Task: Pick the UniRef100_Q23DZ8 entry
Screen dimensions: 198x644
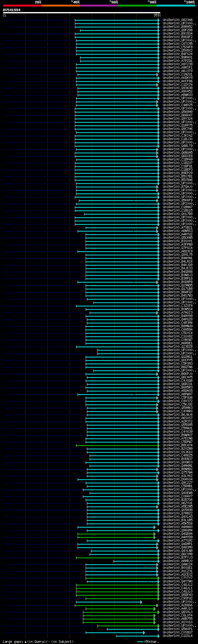Action: pyautogui.click(x=178, y=347)
